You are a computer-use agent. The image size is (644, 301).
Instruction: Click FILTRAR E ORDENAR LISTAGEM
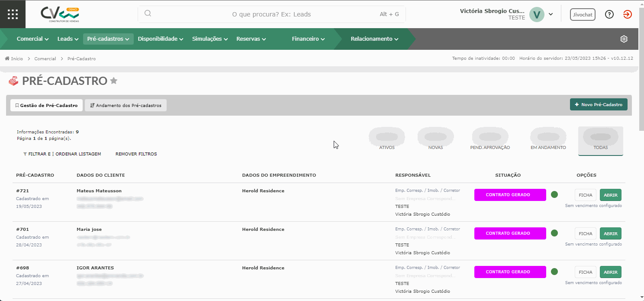point(62,154)
